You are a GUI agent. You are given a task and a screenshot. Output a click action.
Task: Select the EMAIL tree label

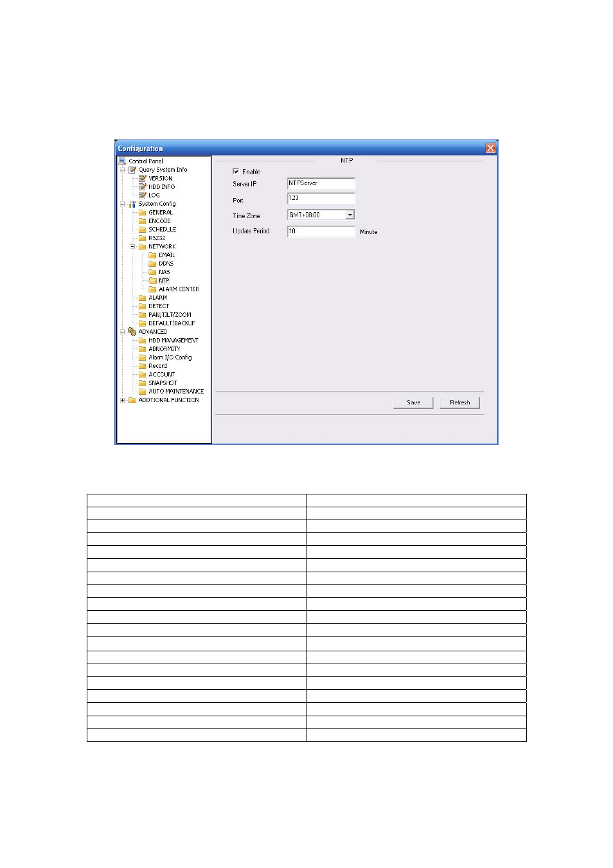tap(167, 255)
